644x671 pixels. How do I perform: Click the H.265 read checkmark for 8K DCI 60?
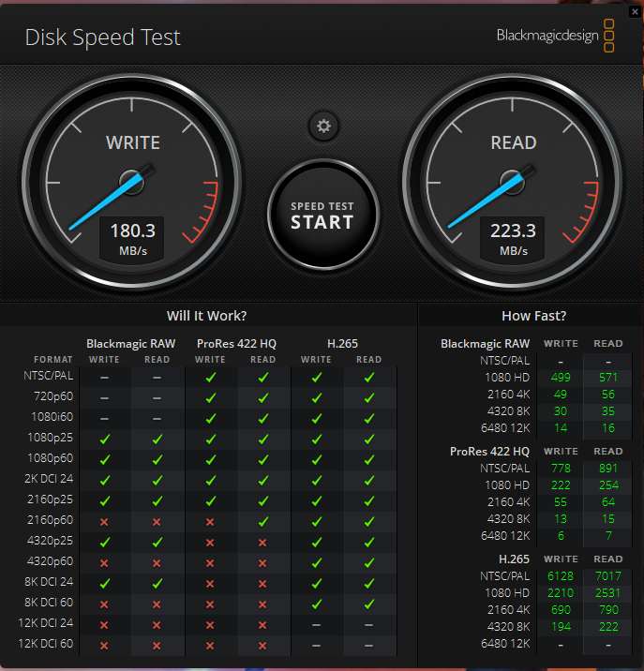click(x=369, y=604)
